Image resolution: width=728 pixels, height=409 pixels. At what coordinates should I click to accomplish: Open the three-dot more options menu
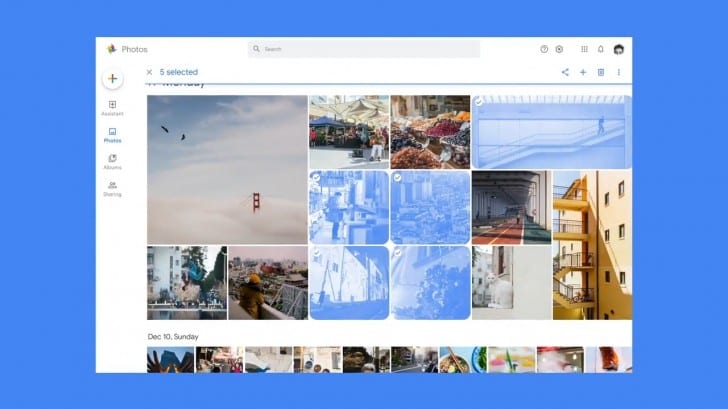pos(618,72)
